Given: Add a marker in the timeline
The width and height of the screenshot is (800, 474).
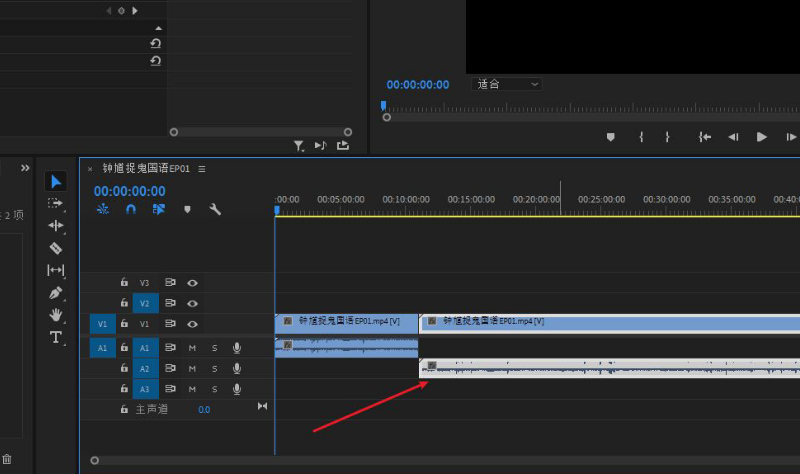Looking at the screenshot, I should pyautogui.click(x=187, y=209).
